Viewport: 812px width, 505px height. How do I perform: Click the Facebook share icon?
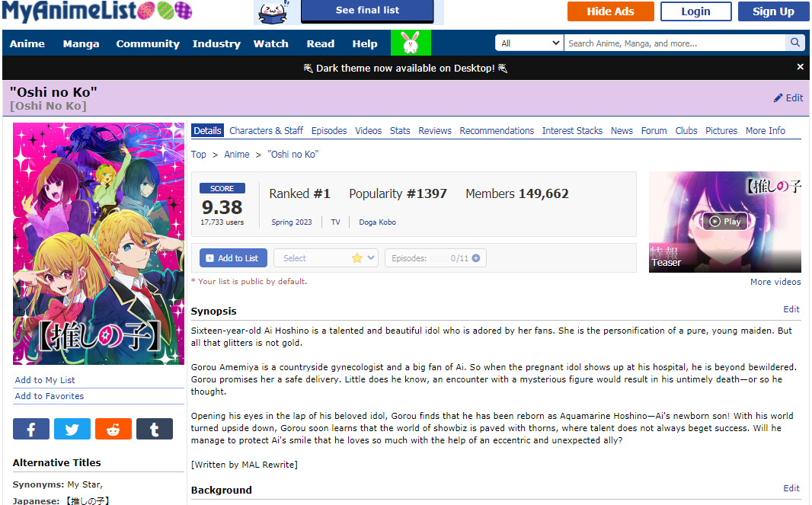point(31,430)
